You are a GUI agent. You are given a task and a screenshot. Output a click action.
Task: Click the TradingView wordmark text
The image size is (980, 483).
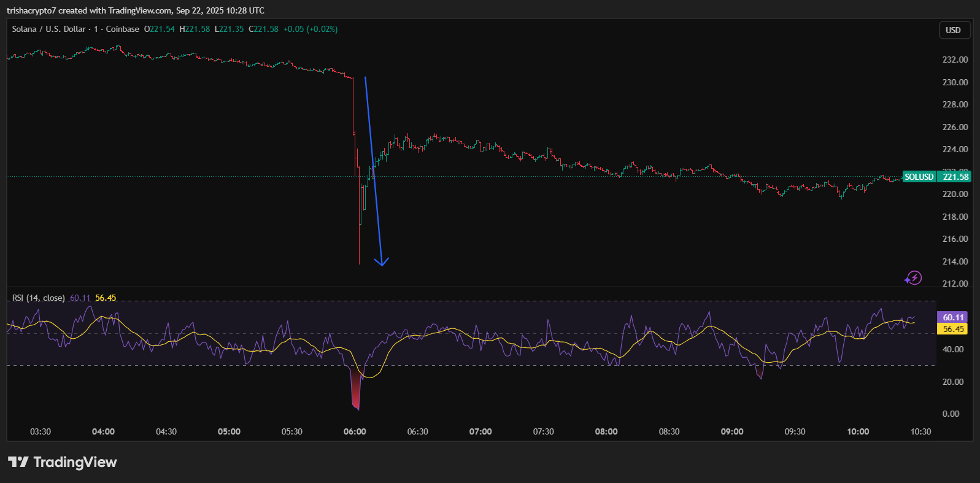(x=75, y=462)
